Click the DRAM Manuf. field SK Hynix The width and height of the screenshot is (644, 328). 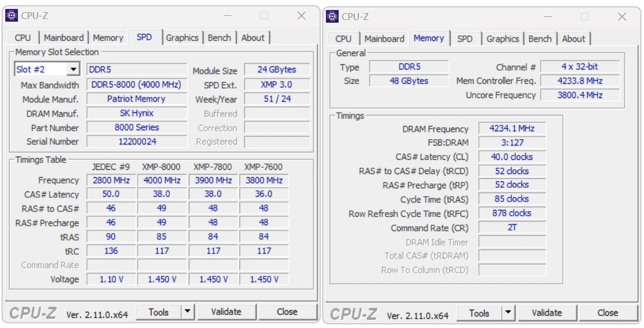pyautogui.click(x=137, y=113)
